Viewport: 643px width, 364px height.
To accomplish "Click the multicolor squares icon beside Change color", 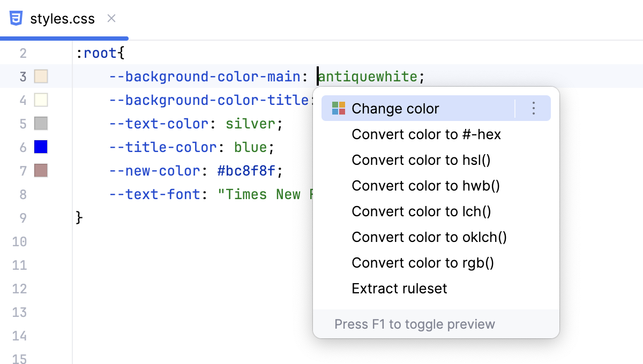I will (338, 108).
